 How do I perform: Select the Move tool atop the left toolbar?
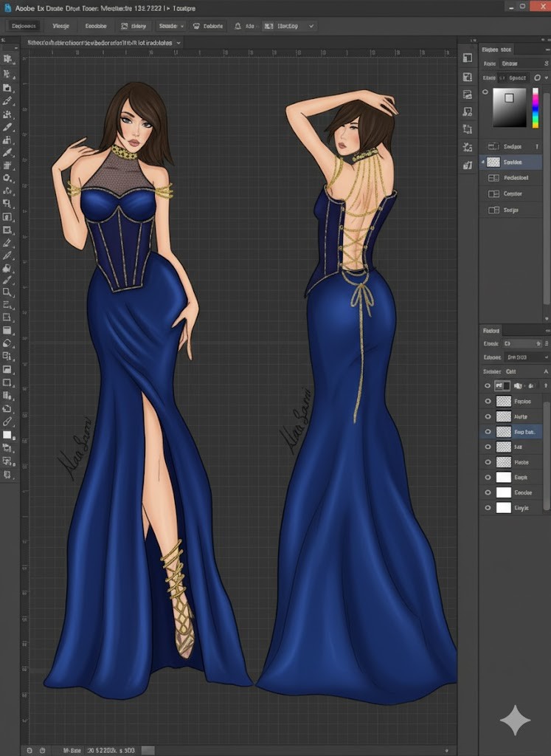[x=7, y=59]
